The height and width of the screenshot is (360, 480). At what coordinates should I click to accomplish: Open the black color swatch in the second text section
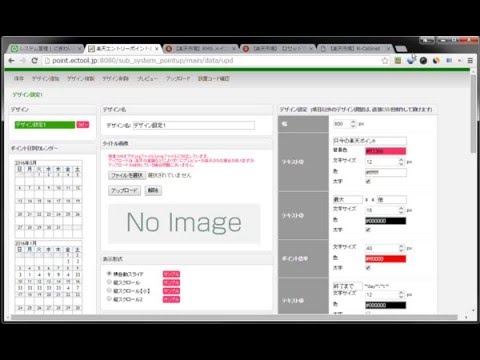pyautogui.click(x=386, y=221)
